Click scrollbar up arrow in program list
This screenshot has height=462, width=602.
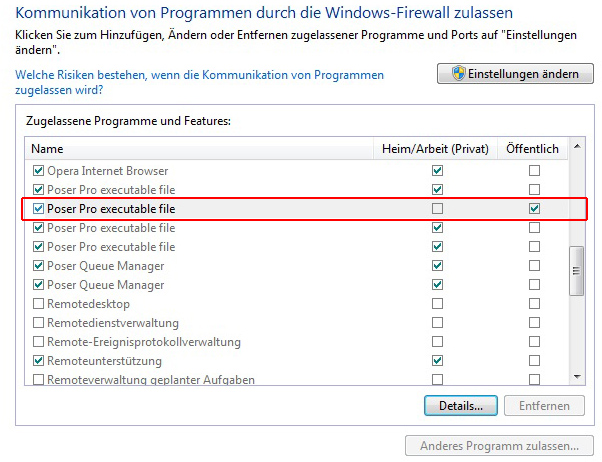(577, 146)
